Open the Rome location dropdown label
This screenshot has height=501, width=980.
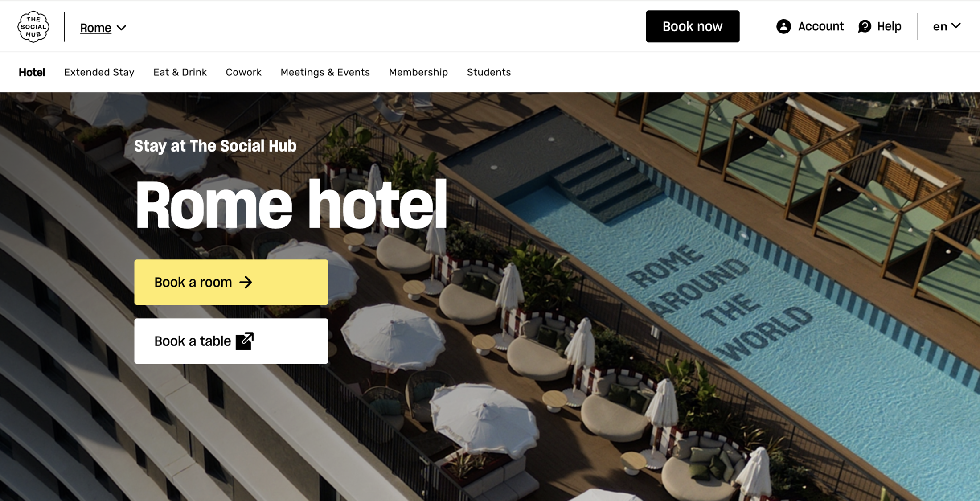pyautogui.click(x=95, y=28)
